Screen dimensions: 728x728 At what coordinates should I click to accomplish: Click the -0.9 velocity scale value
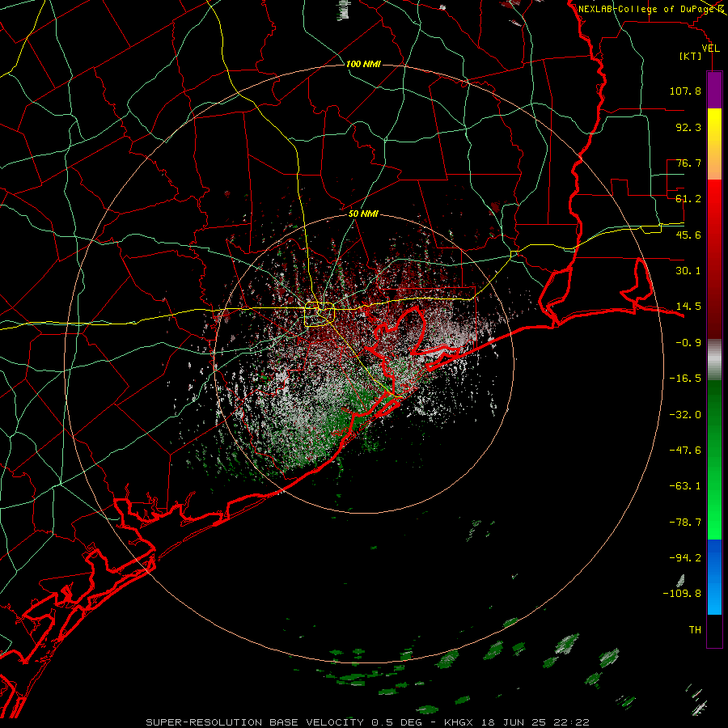(x=688, y=343)
